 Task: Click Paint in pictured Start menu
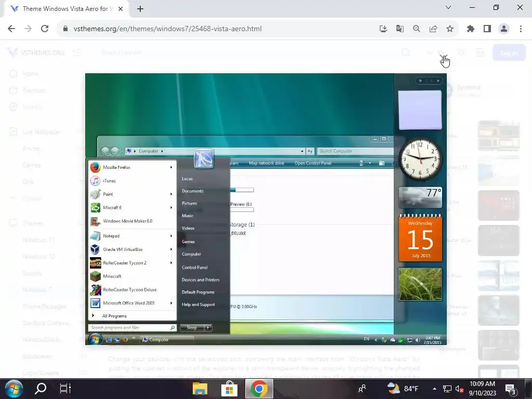132,194
